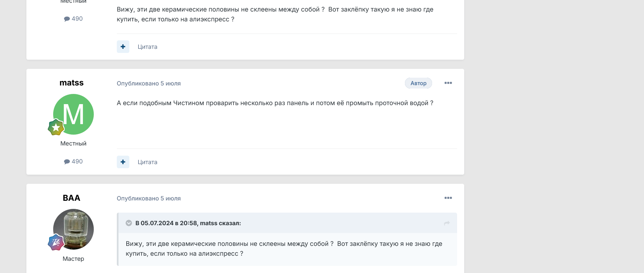Click the Автор badge on matss's post

(x=418, y=83)
